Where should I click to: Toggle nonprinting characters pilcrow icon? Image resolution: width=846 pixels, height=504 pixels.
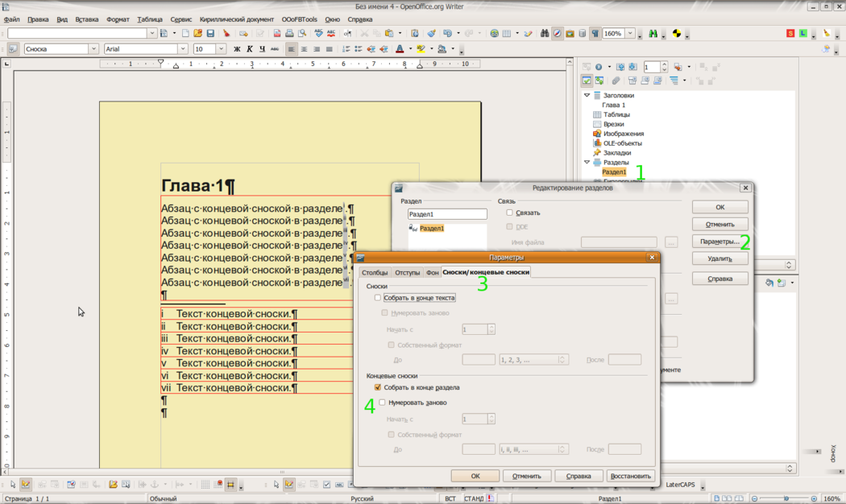point(595,34)
